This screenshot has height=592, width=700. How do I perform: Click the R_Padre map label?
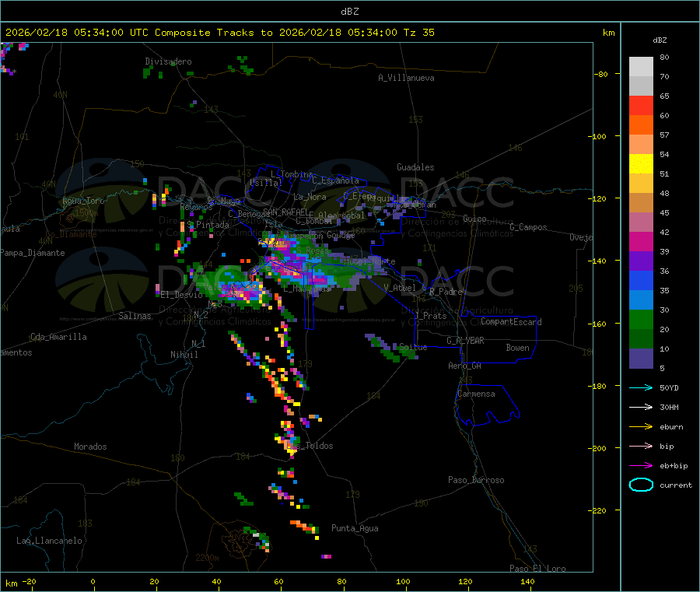[446, 292]
